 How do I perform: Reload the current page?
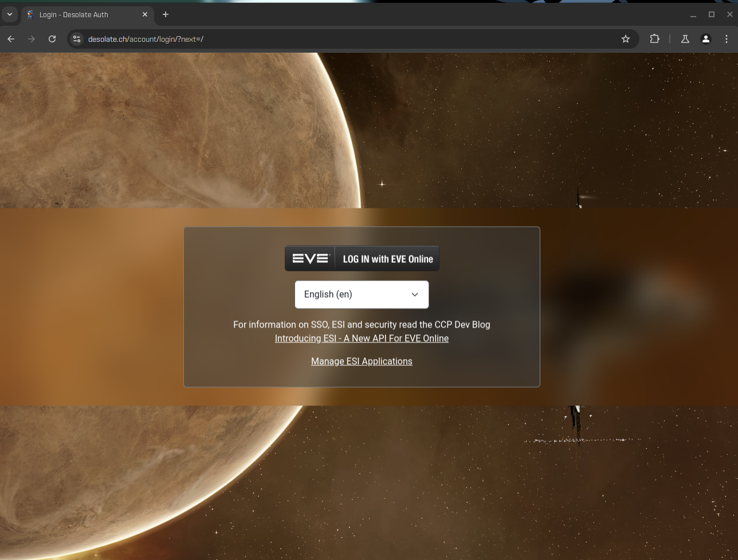tap(52, 39)
